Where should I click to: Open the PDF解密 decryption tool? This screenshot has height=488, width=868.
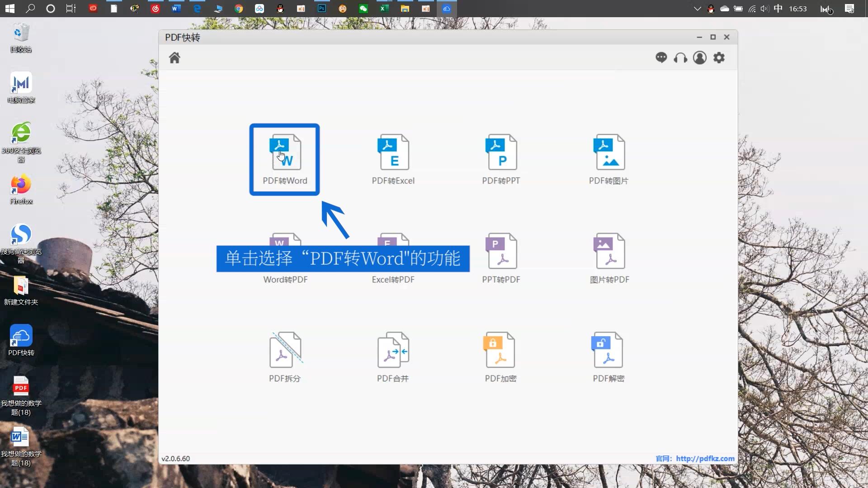point(608,357)
